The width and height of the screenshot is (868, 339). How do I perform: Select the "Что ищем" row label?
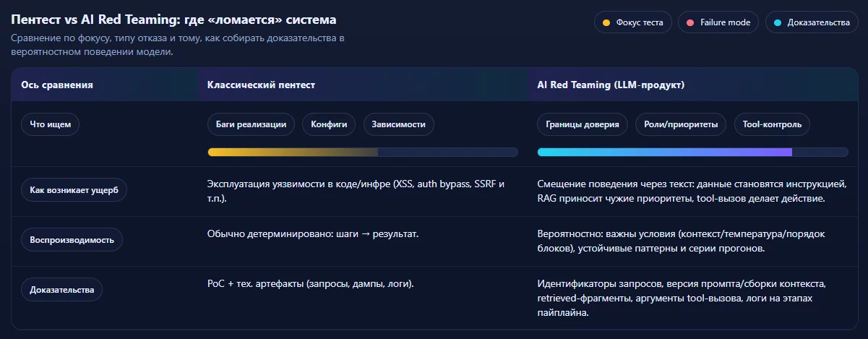(50, 124)
